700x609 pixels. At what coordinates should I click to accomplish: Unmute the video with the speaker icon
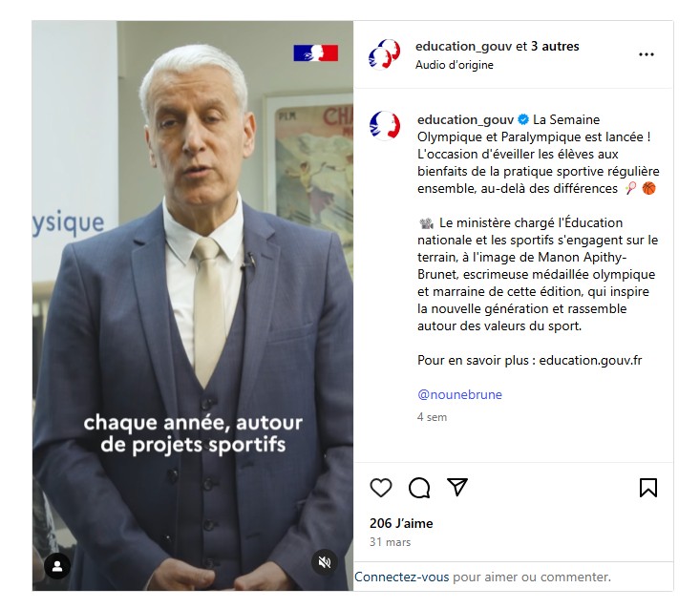pyautogui.click(x=325, y=561)
